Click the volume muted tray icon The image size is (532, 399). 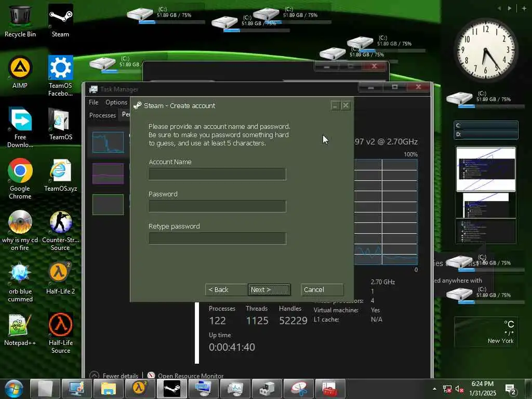pyautogui.click(x=459, y=389)
